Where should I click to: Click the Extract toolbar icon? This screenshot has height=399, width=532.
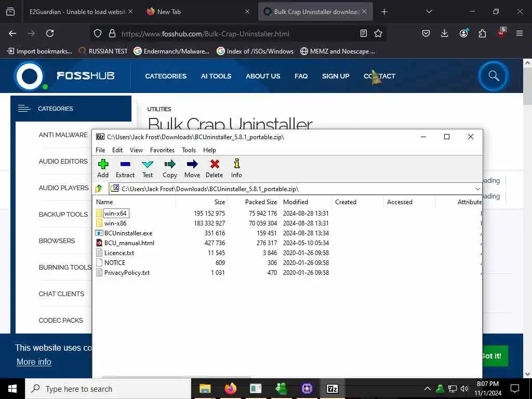pos(125,169)
